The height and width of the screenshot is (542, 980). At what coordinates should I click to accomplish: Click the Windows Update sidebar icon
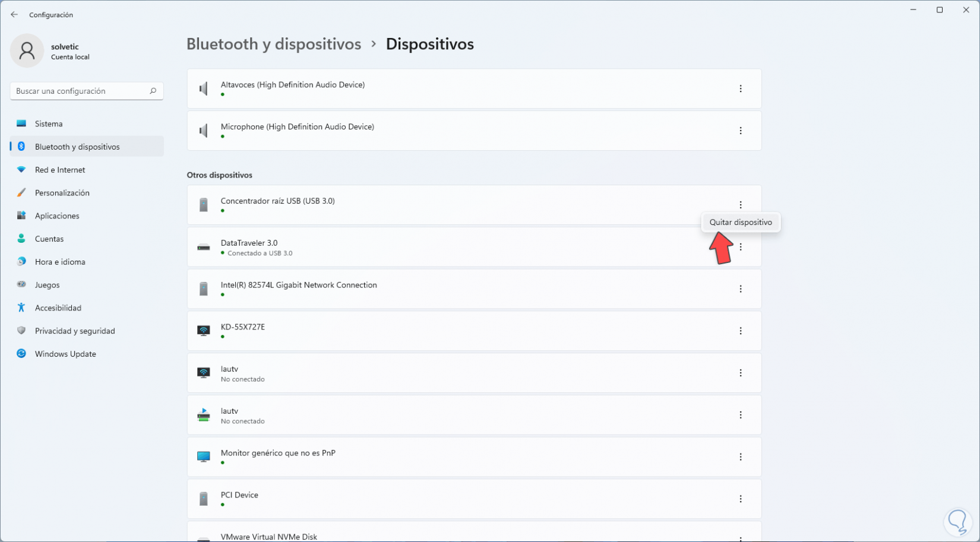coord(21,354)
